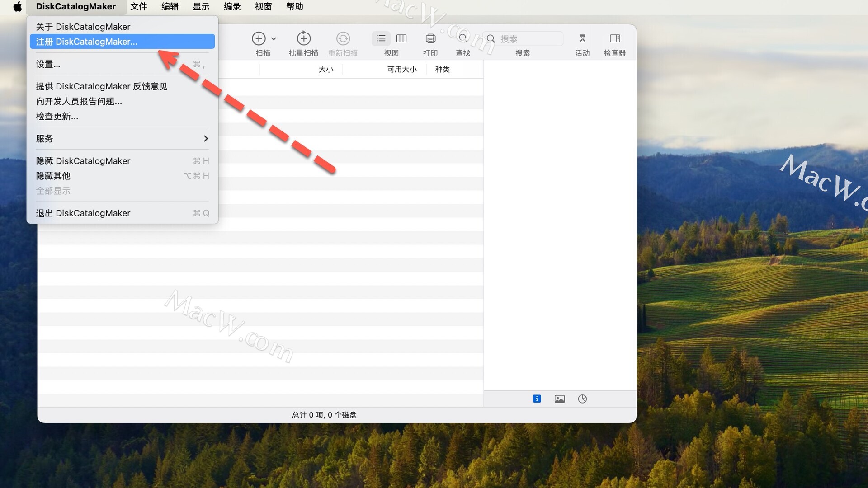Show the pie chart tab in inspector
Screen dimensions: 868x488
tap(582, 399)
